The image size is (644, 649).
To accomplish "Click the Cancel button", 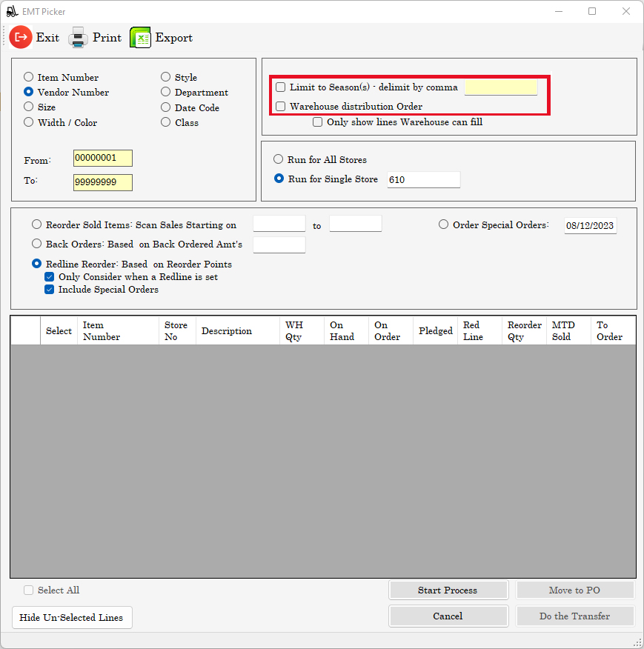I will pos(448,616).
